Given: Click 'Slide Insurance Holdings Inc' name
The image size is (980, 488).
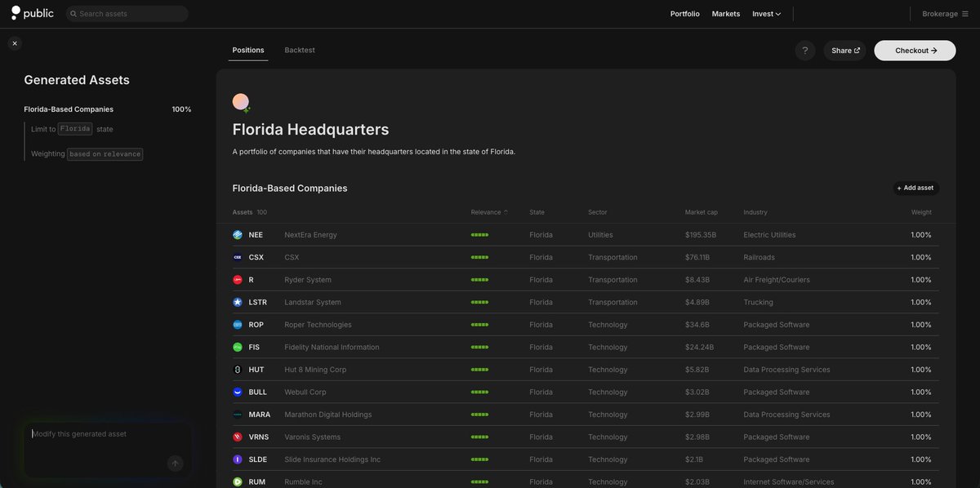Looking at the screenshot, I should pos(332,459).
